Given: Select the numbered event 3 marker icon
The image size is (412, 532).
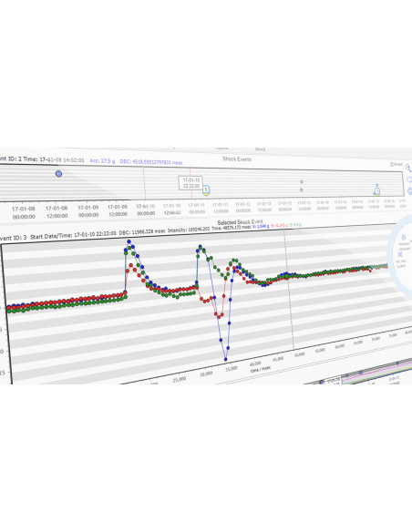Looking at the screenshot, I should click(x=206, y=190).
